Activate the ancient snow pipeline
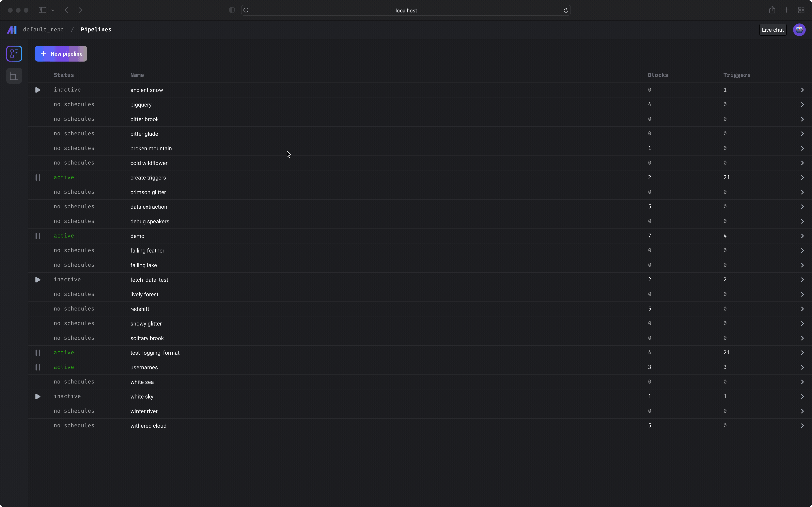This screenshot has width=812, height=507. click(x=38, y=90)
